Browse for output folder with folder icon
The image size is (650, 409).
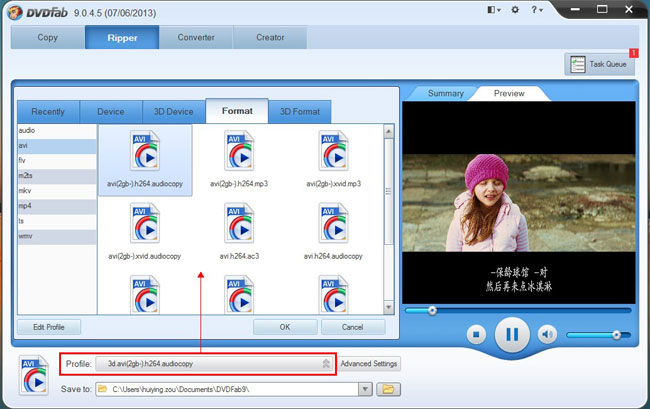pyautogui.click(x=388, y=389)
